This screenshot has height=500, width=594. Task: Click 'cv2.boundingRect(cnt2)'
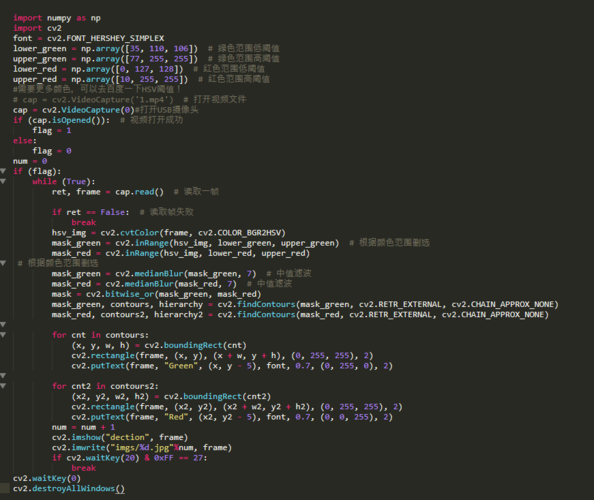point(217,396)
